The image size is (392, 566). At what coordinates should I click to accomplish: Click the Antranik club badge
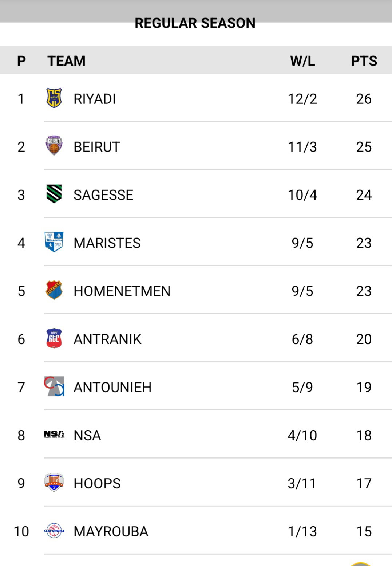pos(54,338)
